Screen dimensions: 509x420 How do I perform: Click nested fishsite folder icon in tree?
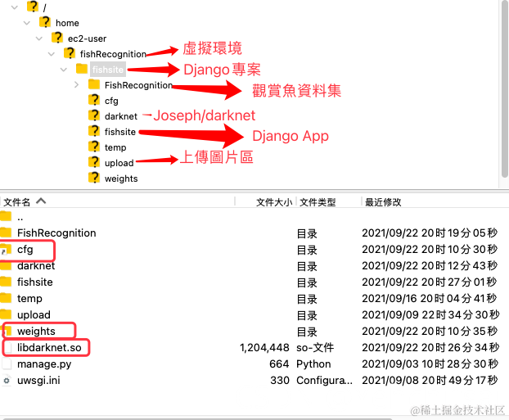click(94, 131)
